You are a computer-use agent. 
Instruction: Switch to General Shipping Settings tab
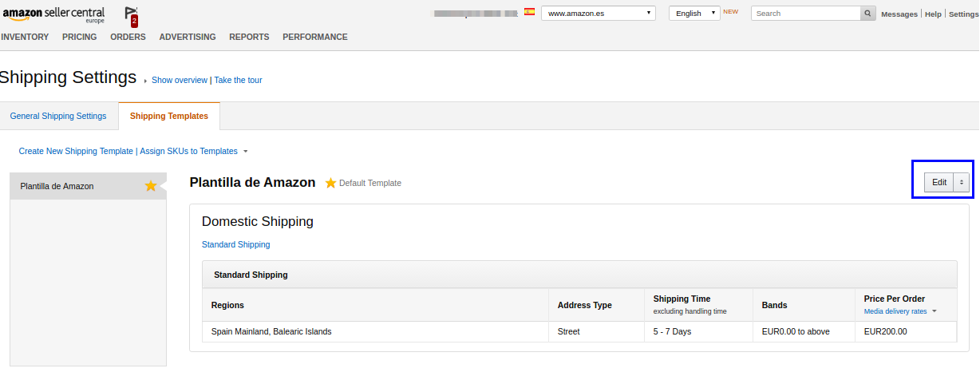click(58, 116)
